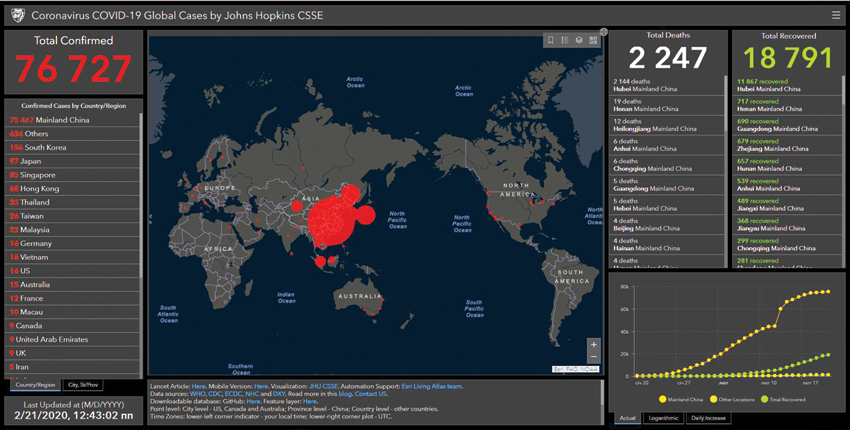The height and width of the screenshot is (430, 850).
Task: Click confirmed cases list scrollbar
Action: point(141,195)
